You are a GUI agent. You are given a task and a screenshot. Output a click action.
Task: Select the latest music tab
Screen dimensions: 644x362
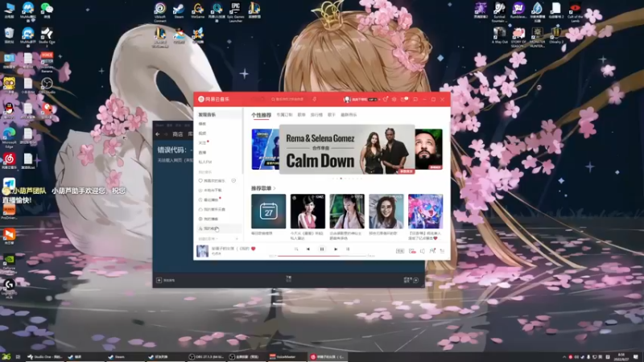point(349,115)
